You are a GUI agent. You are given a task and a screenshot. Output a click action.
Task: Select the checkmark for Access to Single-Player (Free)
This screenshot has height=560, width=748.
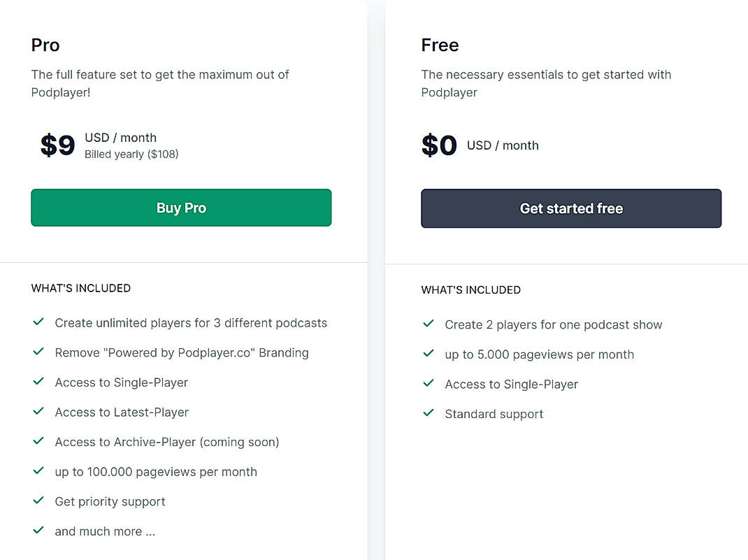(x=428, y=383)
